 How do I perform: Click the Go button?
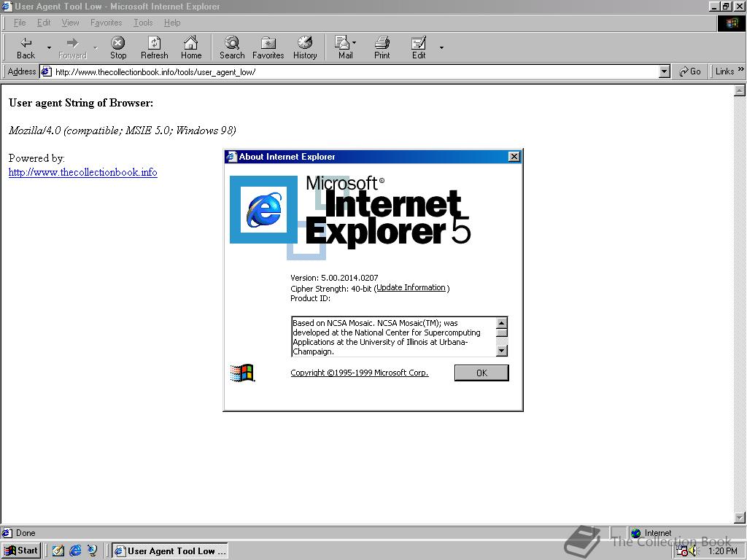click(x=690, y=71)
